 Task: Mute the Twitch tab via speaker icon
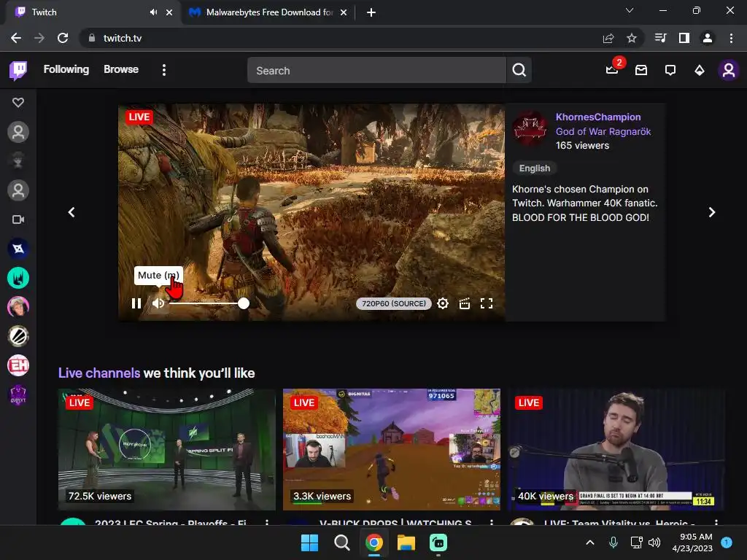(153, 12)
